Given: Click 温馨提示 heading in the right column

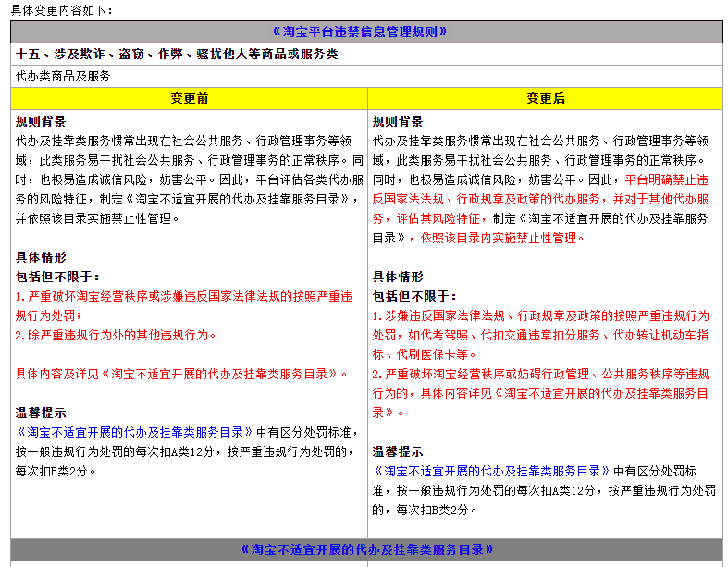Looking at the screenshot, I should tap(398, 451).
